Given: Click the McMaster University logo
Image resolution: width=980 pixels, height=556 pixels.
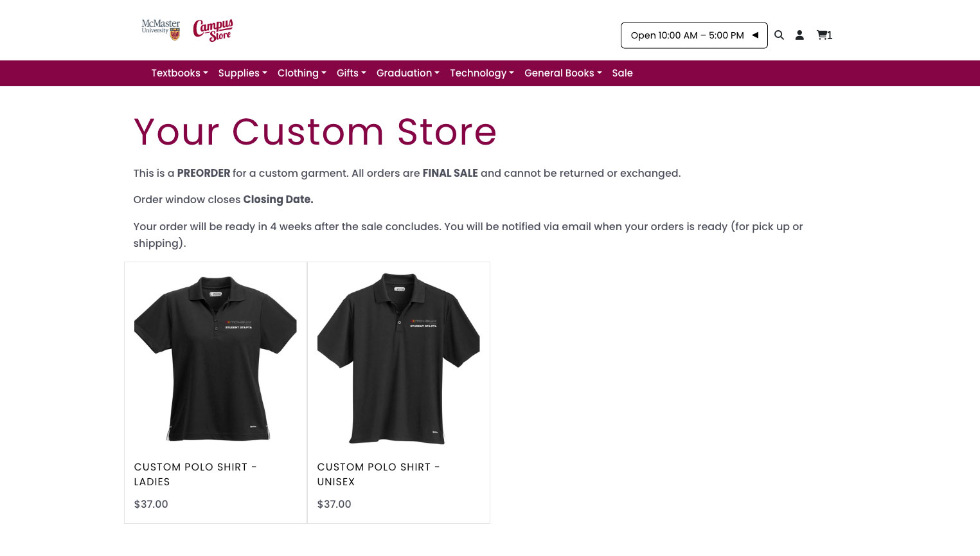Looking at the screenshot, I should tap(161, 30).
